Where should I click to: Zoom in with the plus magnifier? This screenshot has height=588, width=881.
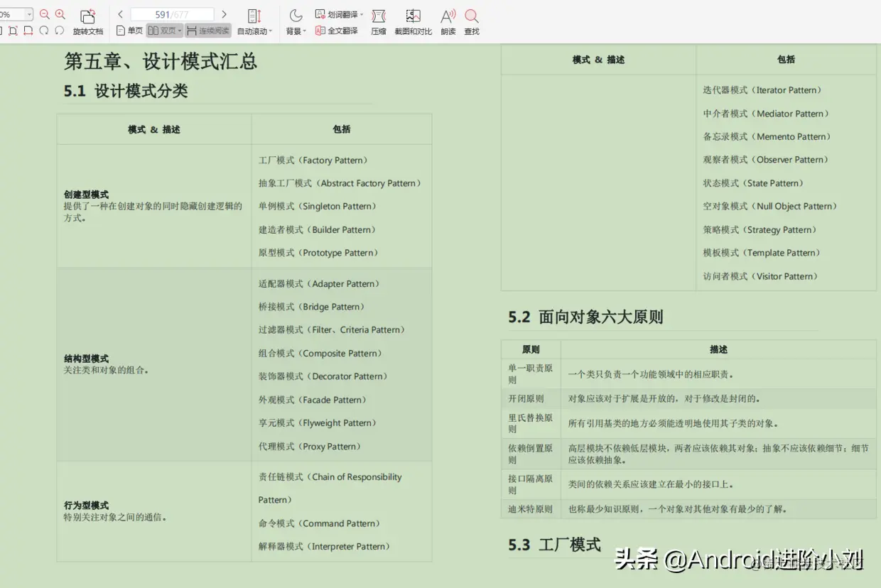point(60,14)
